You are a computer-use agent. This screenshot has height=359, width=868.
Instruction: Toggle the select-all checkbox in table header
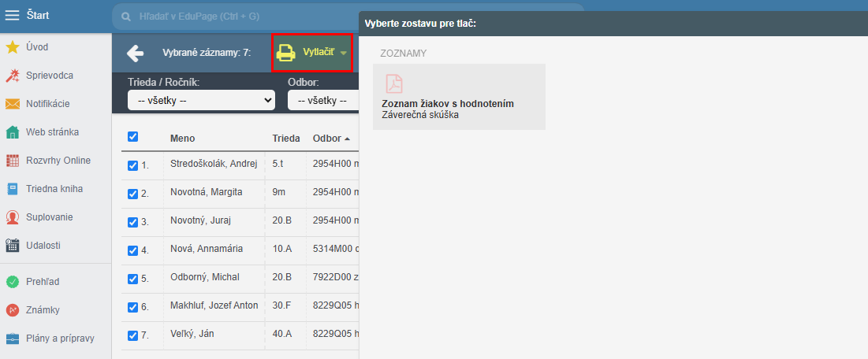pos(133,137)
